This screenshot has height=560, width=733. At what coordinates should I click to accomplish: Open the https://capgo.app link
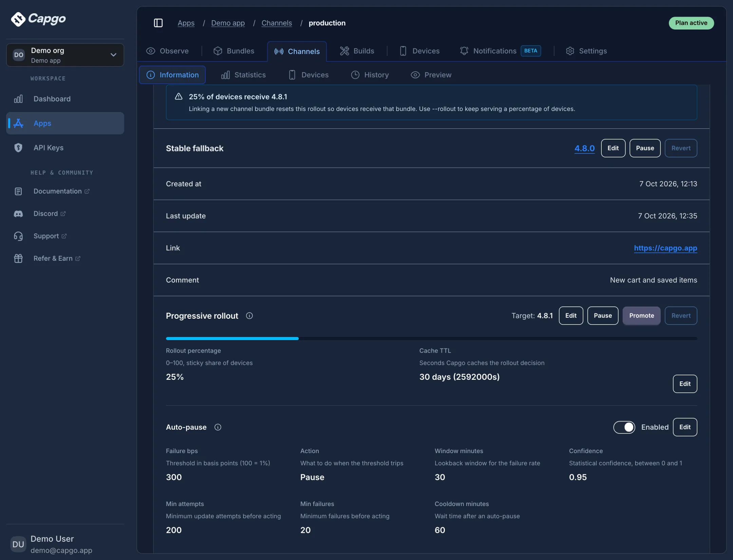(665, 248)
